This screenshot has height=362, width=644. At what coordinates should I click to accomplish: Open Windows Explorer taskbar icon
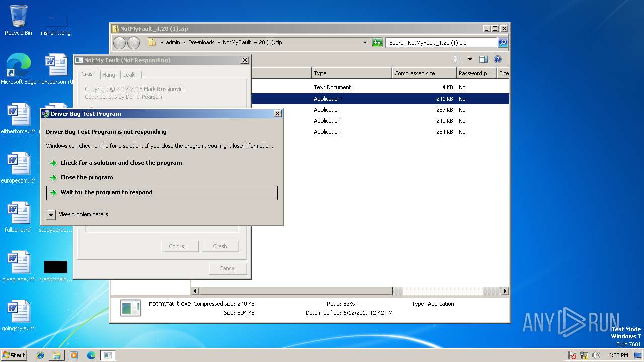coord(57,355)
